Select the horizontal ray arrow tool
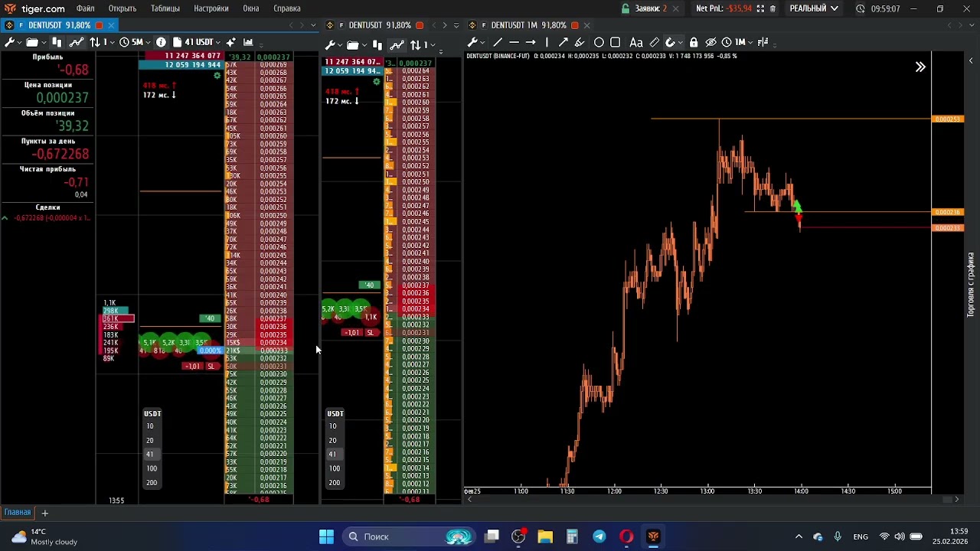 (530, 43)
